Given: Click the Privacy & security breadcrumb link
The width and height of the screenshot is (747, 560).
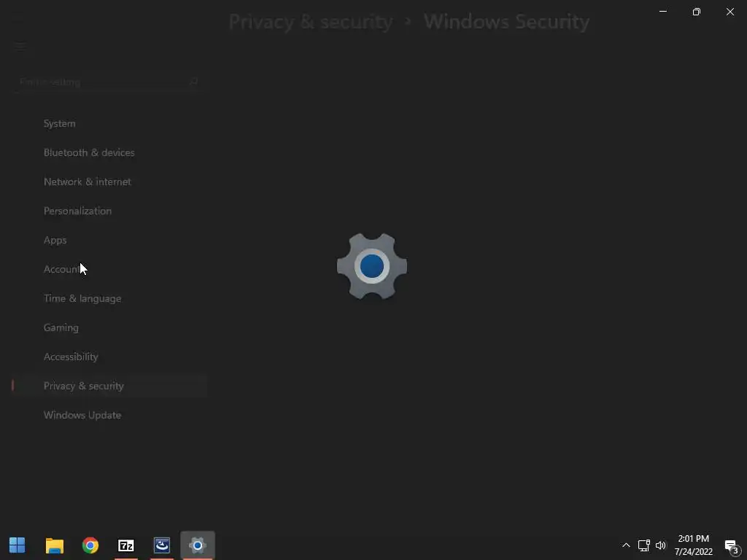Looking at the screenshot, I should [x=311, y=21].
